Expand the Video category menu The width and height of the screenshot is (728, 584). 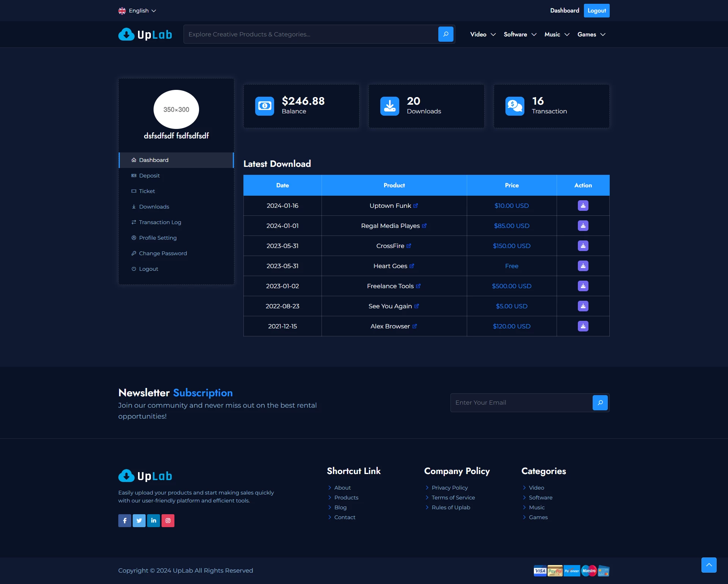pyautogui.click(x=483, y=35)
